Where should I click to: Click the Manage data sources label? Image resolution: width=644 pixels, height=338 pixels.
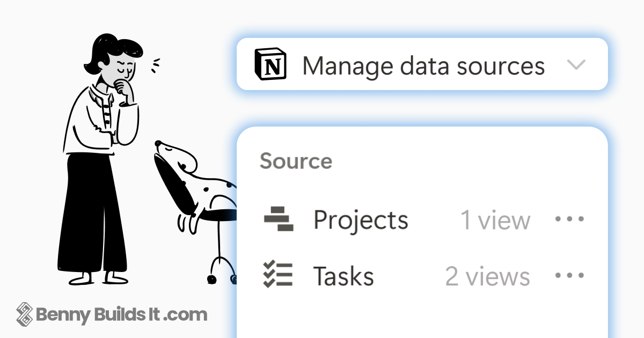click(x=423, y=64)
